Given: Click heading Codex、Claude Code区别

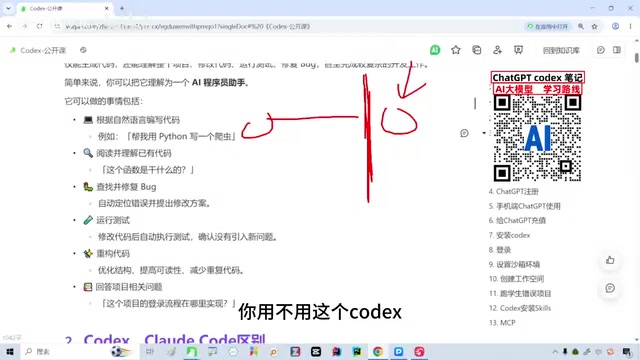Looking at the screenshot, I should [174, 340].
